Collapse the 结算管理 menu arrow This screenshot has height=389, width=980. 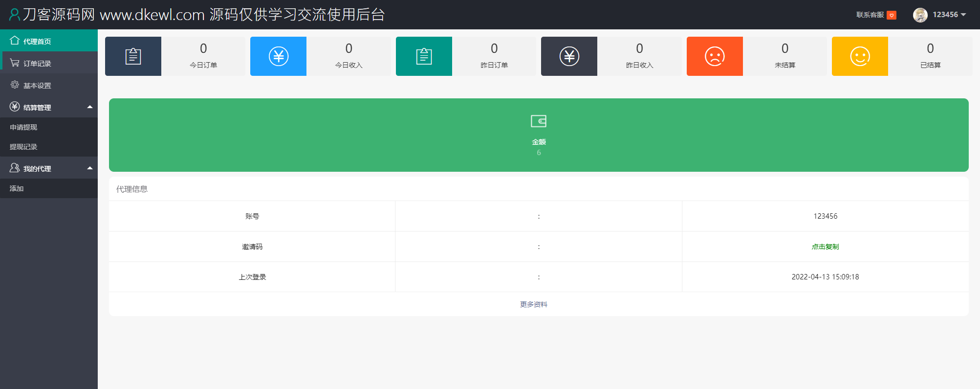[90, 107]
